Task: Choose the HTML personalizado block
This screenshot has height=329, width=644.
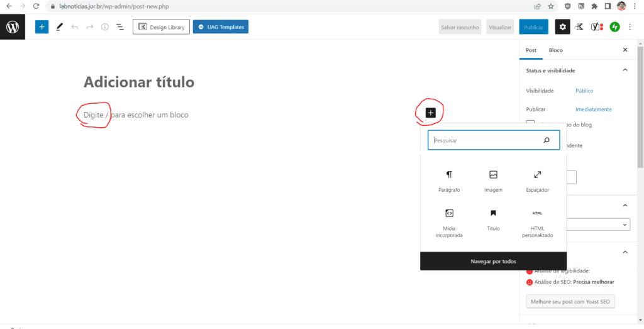Action: pos(537,223)
